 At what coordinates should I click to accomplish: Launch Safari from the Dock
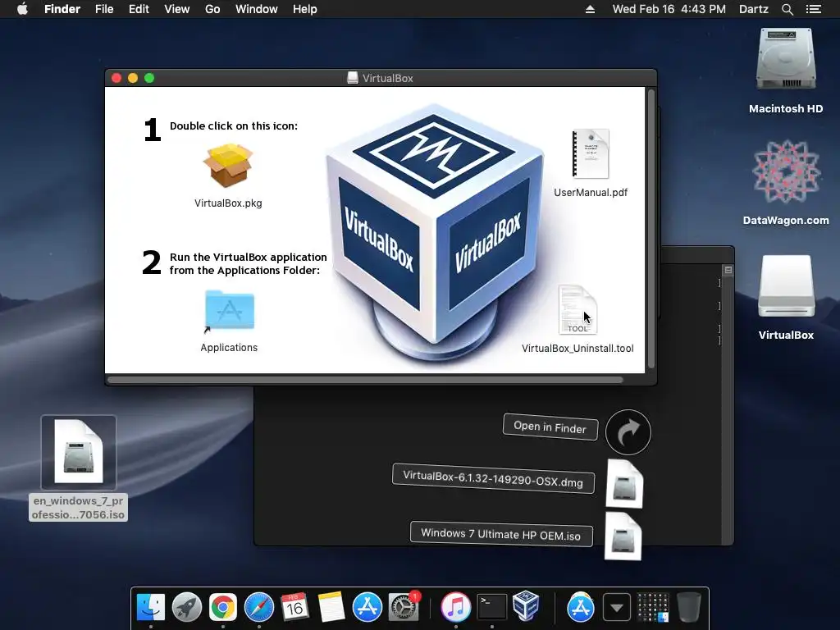[258, 607]
